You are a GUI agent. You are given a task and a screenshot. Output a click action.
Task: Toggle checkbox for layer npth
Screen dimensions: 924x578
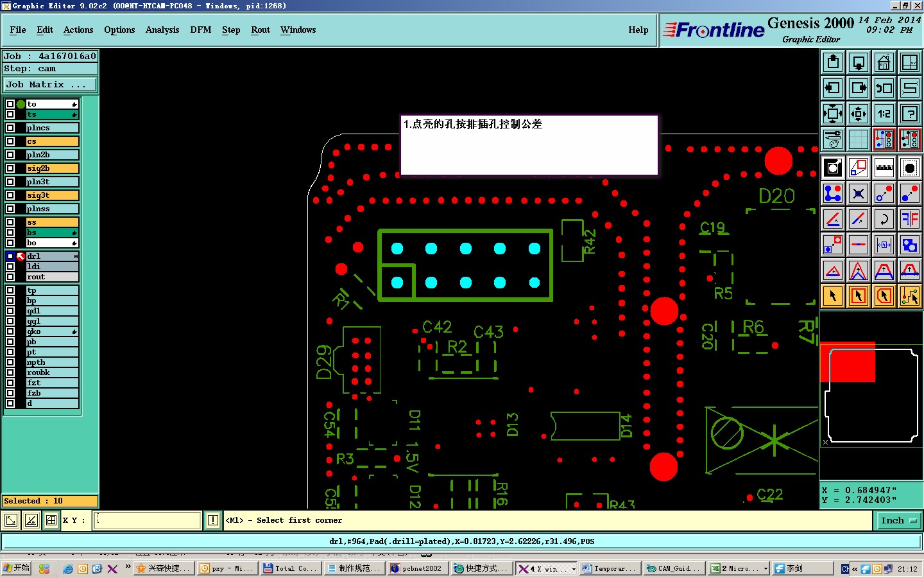(10, 362)
